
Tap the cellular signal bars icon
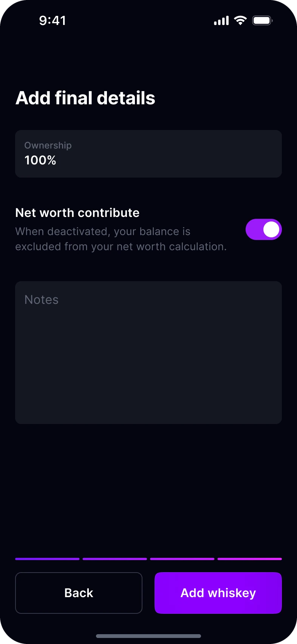[221, 21]
